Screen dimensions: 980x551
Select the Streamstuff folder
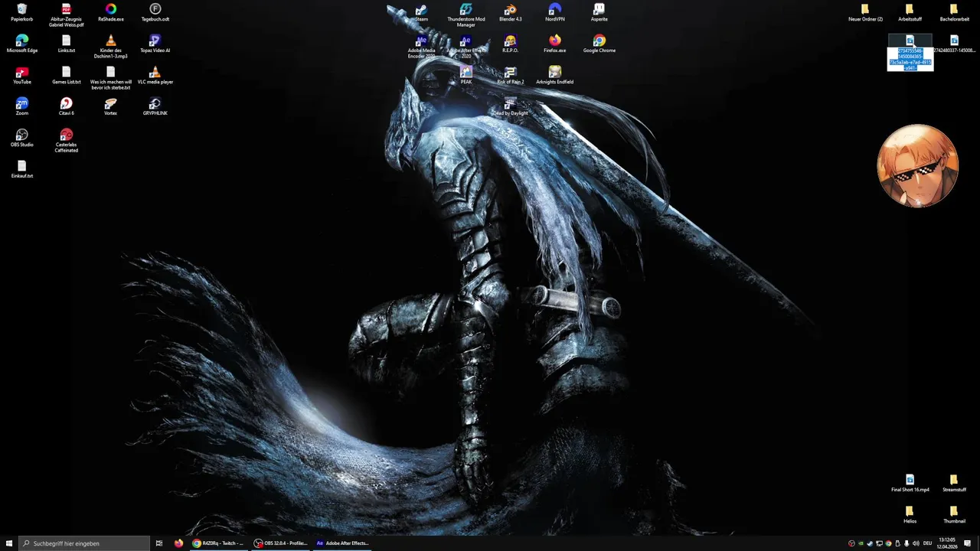(x=954, y=483)
